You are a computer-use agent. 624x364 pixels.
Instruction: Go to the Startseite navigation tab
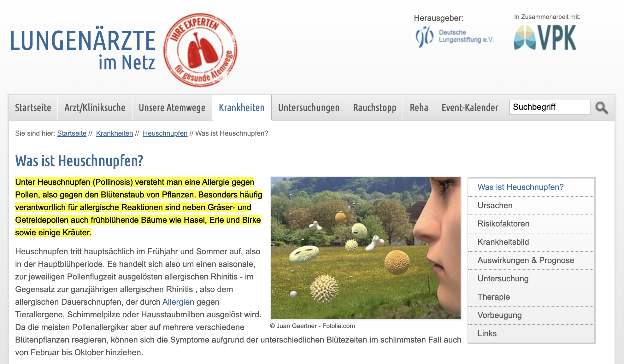pyautogui.click(x=33, y=108)
